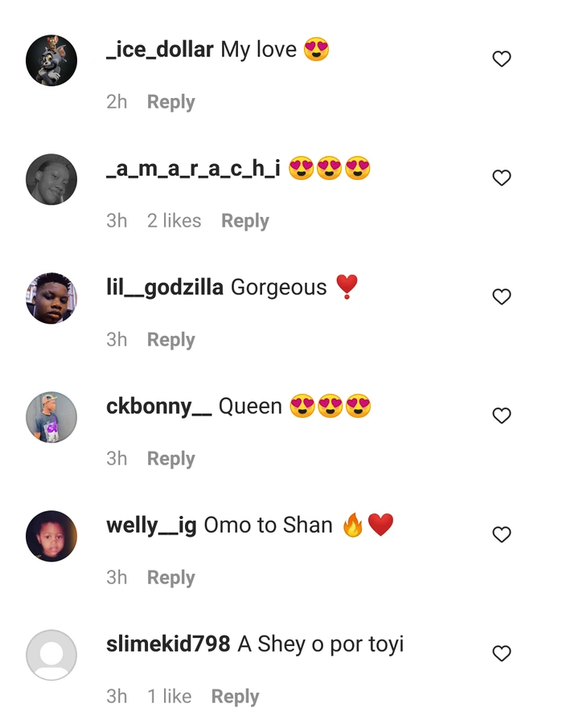Screen dimensions: 579x728
Task: Open _a_m_a_r_a_c_h_i's grayscale profile picture
Action: click(51, 179)
